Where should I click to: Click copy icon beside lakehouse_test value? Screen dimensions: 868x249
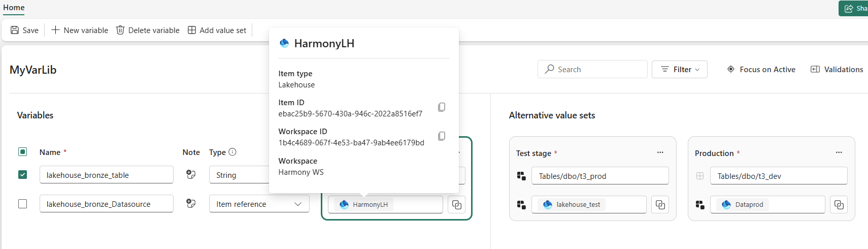tap(660, 205)
